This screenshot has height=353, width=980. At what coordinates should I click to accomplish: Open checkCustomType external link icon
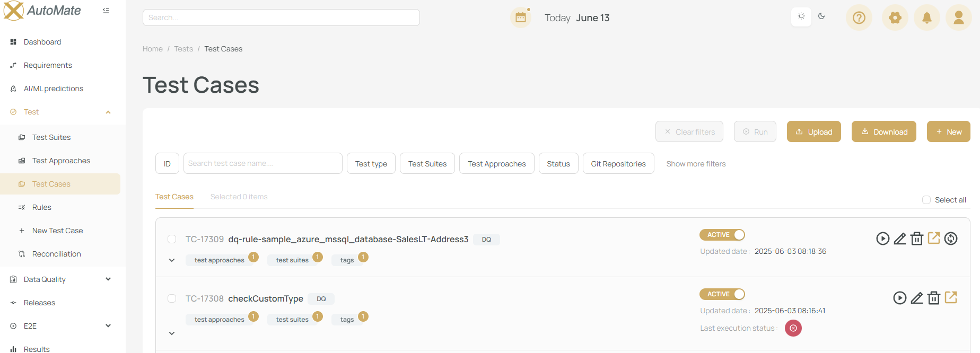coord(951,297)
